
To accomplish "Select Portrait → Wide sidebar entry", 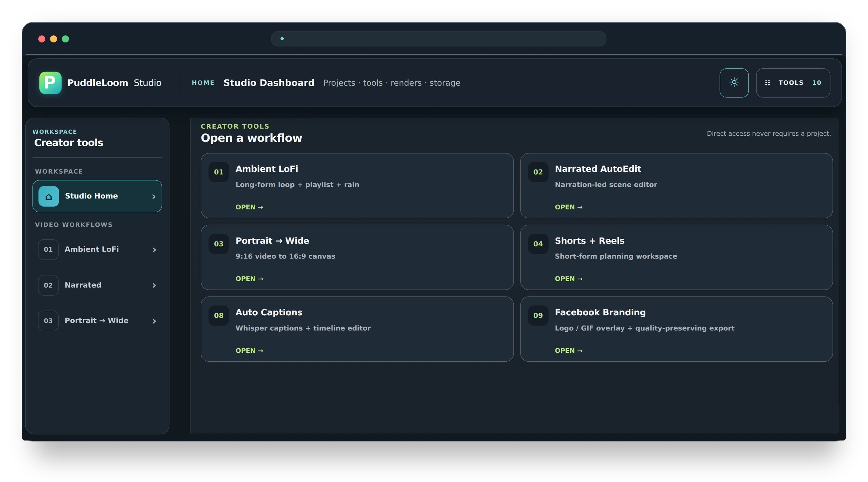I will click(97, 321).
